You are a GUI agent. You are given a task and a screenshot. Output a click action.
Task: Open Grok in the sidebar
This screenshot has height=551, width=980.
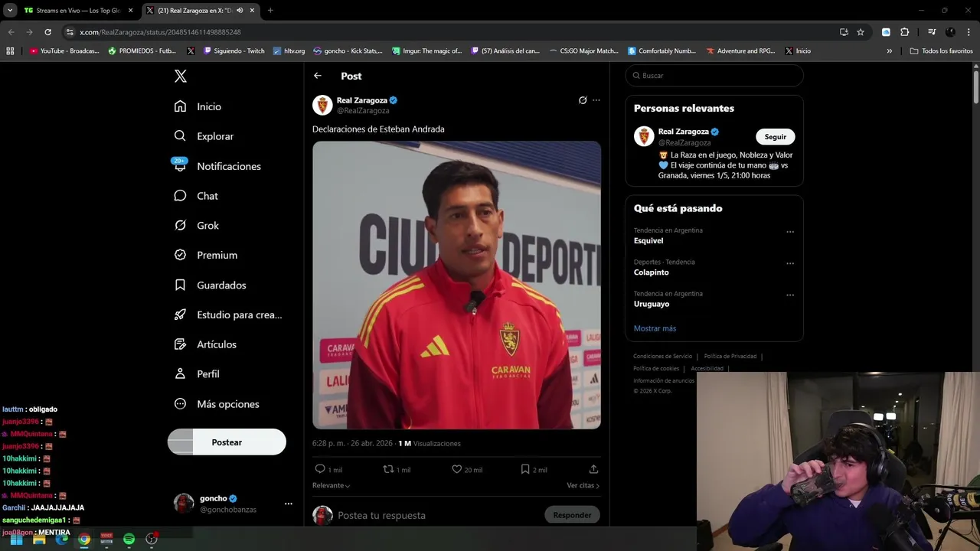tap(197, 226)
